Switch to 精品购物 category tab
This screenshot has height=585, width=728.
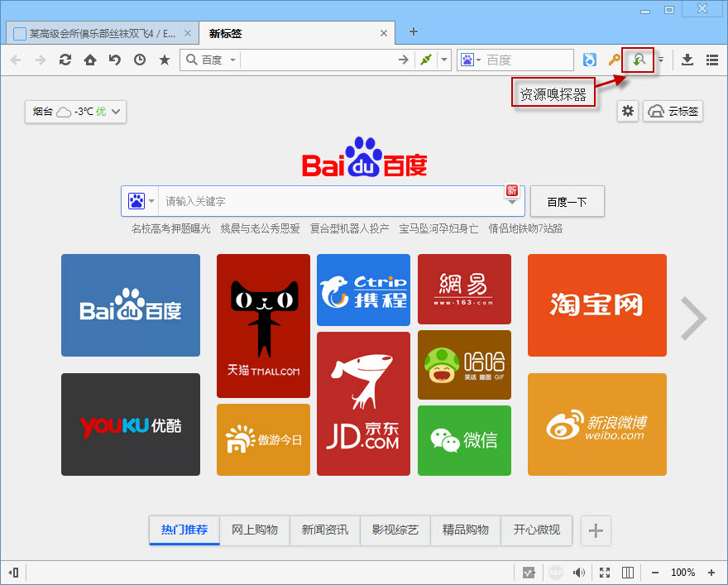[466, 530]
